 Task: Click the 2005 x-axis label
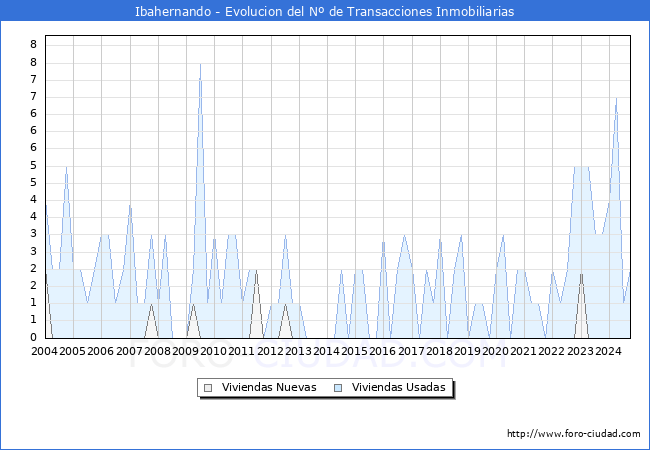tap(73, 351)
